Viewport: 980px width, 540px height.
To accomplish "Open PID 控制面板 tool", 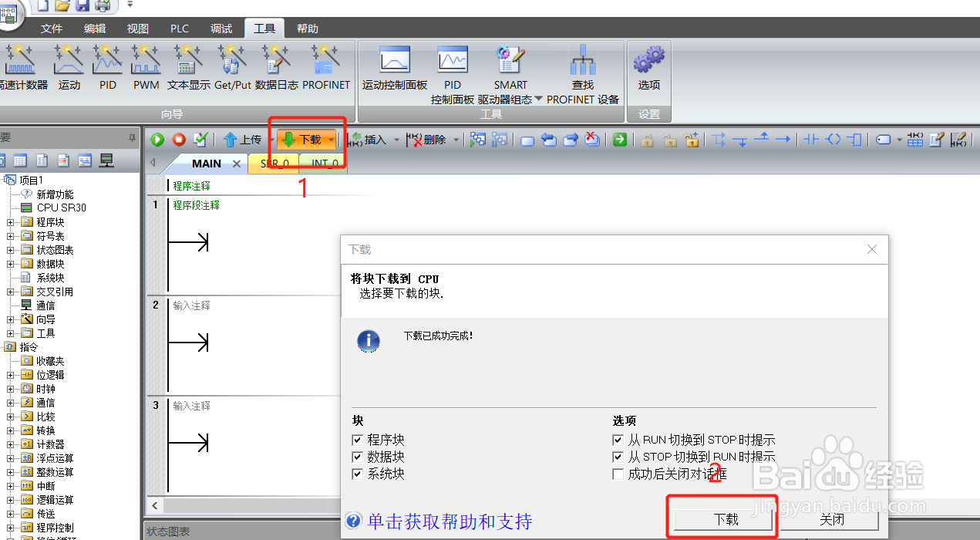I will [x=453, y=75].
